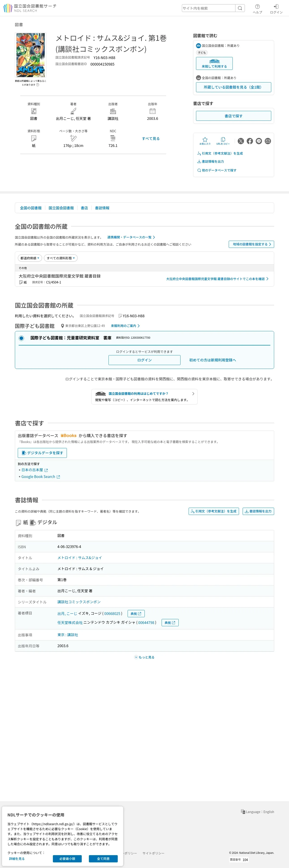Click title link メトロイド : サムス&ジョイ
This screenshot has height=868, width=289.
pos(80,558)
